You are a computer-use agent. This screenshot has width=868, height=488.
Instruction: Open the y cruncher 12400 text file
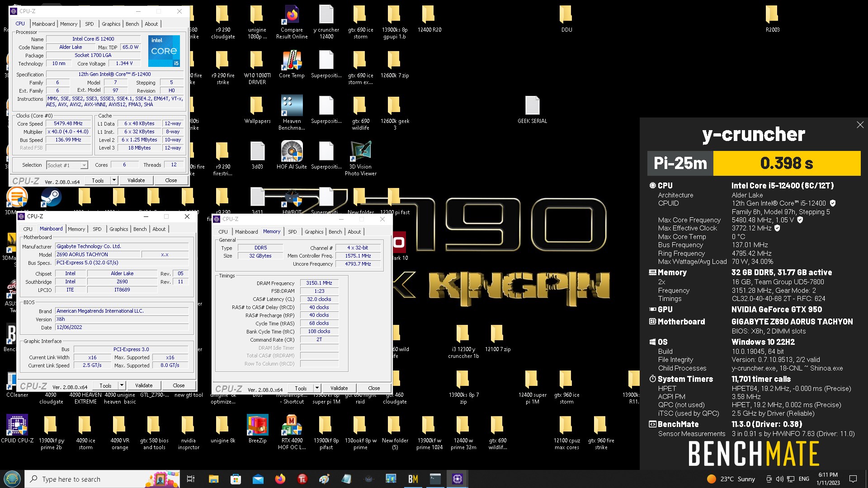[326, 22]
